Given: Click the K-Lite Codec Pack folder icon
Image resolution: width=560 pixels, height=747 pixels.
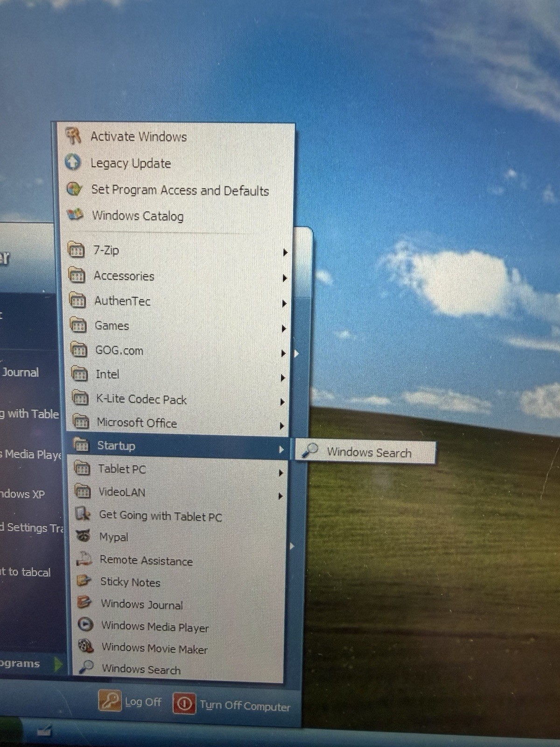Looking at the screenshot, I should tap(80, 398).
